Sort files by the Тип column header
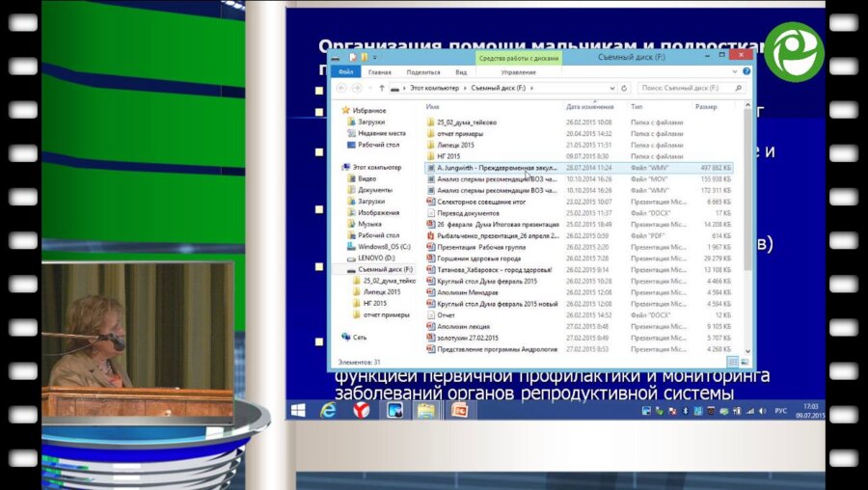The image size is (868, 490). (637, 106)
